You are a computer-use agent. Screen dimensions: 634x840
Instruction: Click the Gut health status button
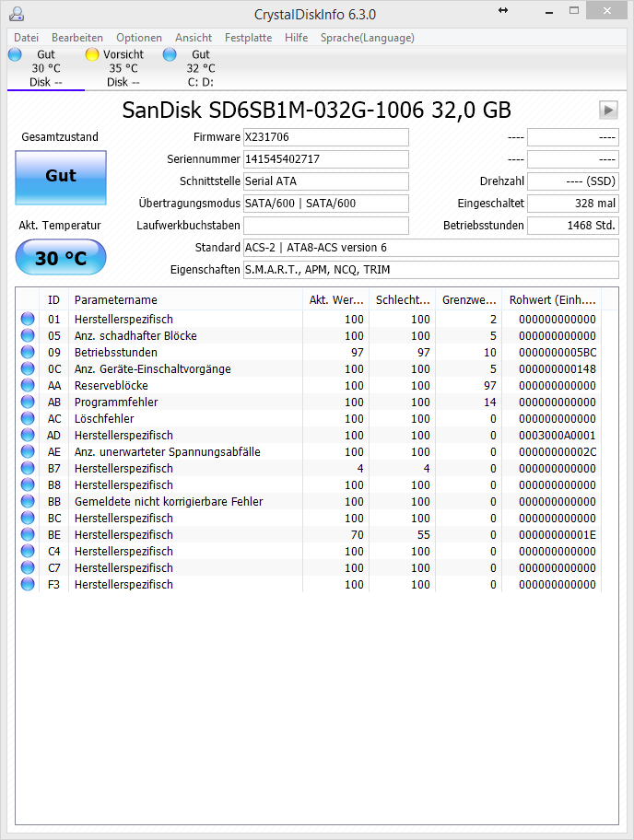(61, 178)
